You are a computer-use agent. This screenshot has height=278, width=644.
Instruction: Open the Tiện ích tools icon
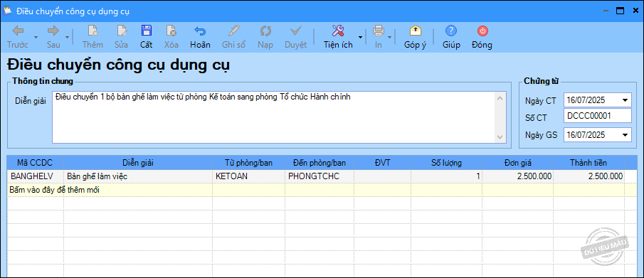(337, 31)
